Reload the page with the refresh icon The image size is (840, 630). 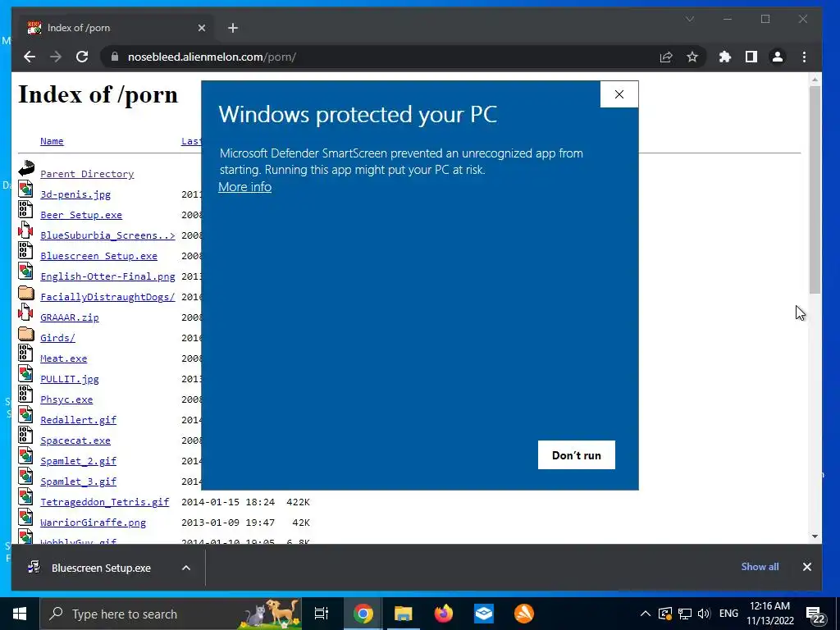(x=82, y=57)
